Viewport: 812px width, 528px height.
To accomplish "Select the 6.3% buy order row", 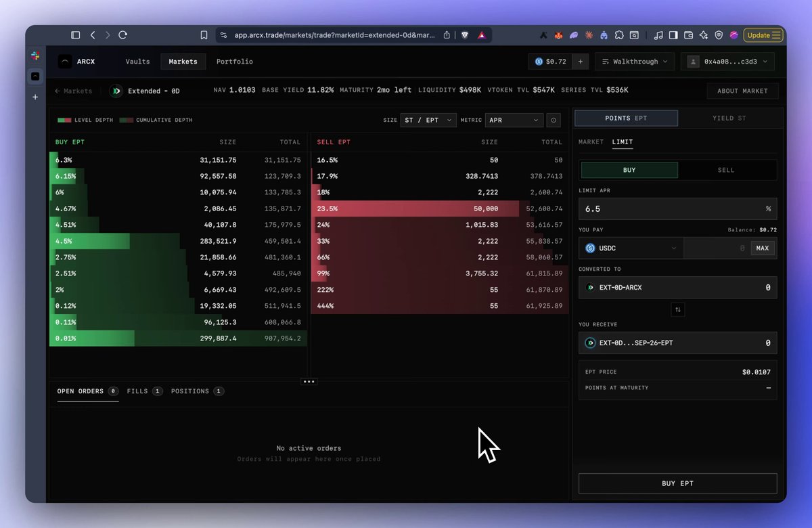I will tap(178, 160).
